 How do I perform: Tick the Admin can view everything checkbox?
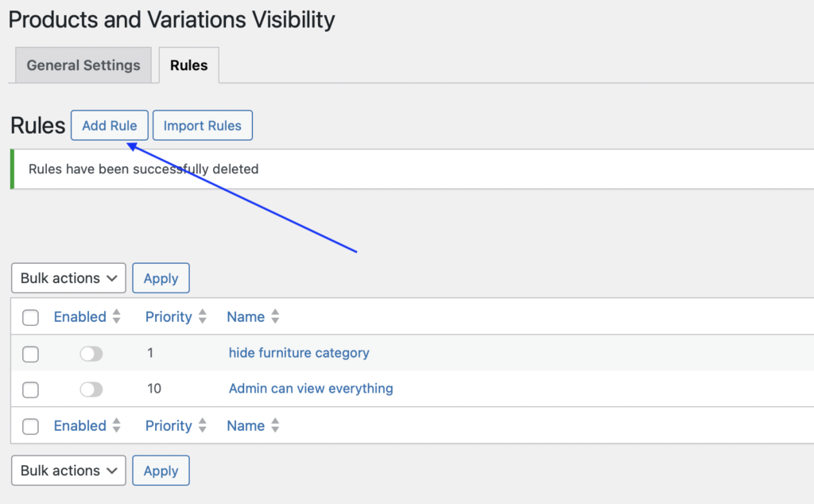pos(30,390)
